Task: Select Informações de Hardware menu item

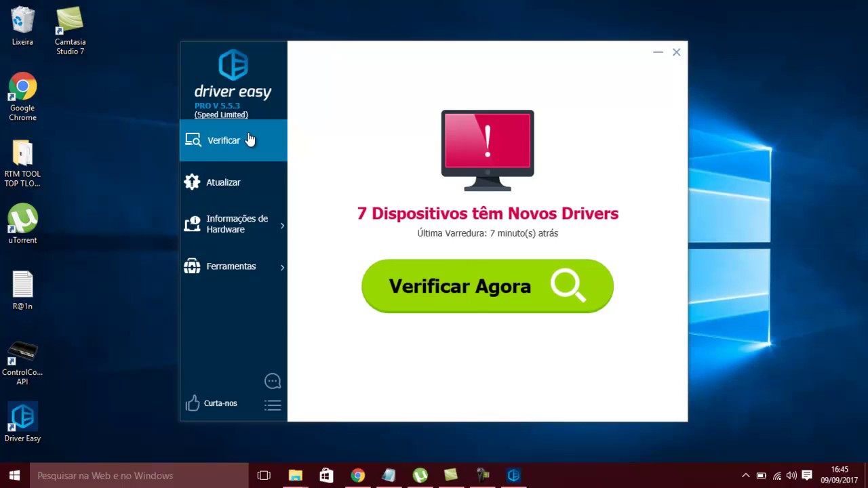Action: tap(233, 224)
